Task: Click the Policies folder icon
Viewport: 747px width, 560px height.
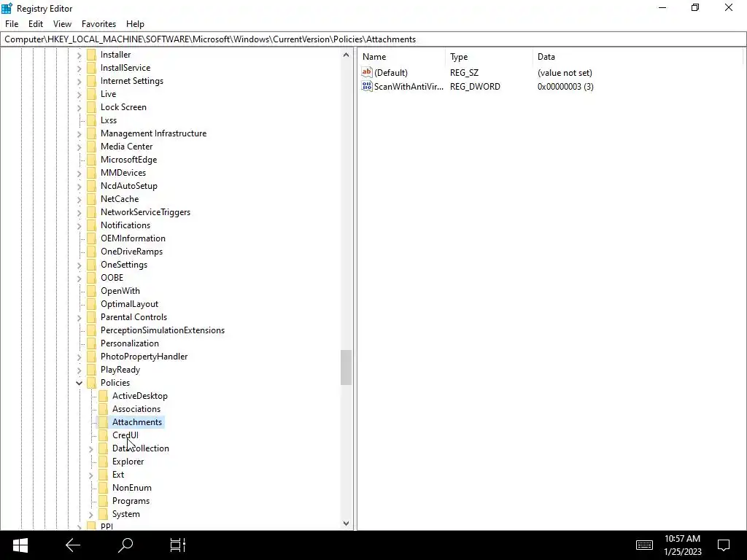Action: coord(91,383)
